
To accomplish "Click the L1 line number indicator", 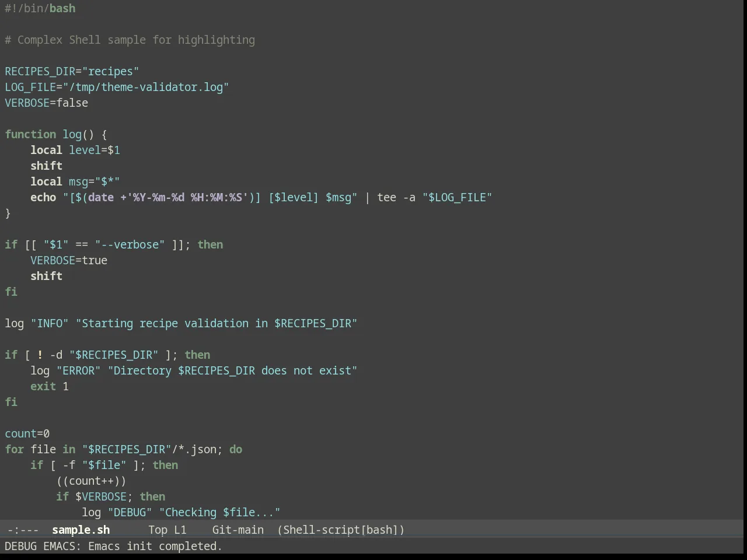I will pyautogui.click(x=180, y=530).
